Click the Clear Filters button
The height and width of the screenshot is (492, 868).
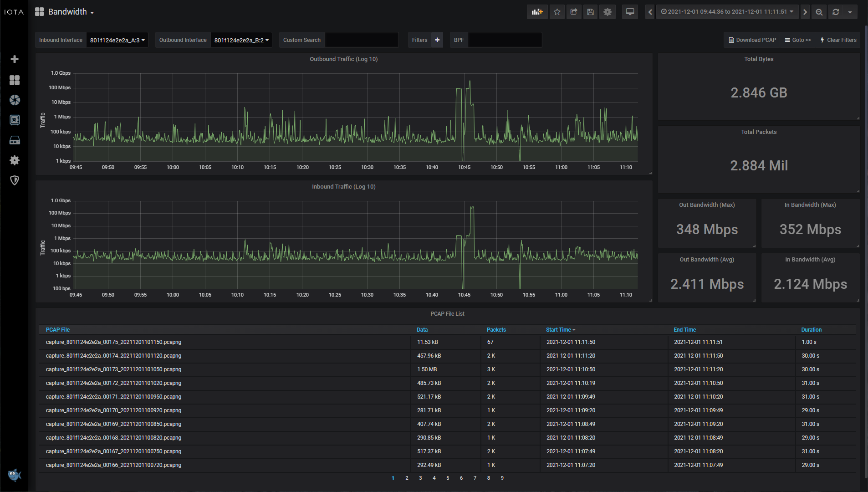tap(838, 40)
